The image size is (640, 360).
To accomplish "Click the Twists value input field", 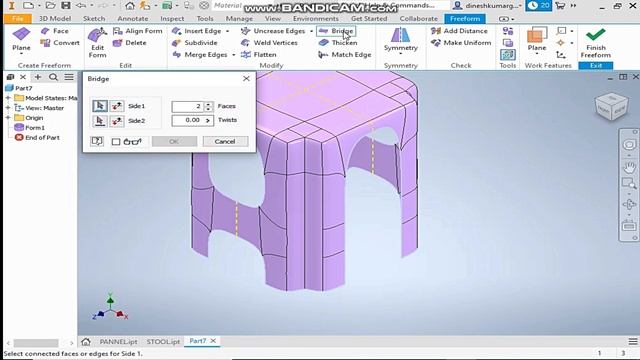I will (188, 120).
